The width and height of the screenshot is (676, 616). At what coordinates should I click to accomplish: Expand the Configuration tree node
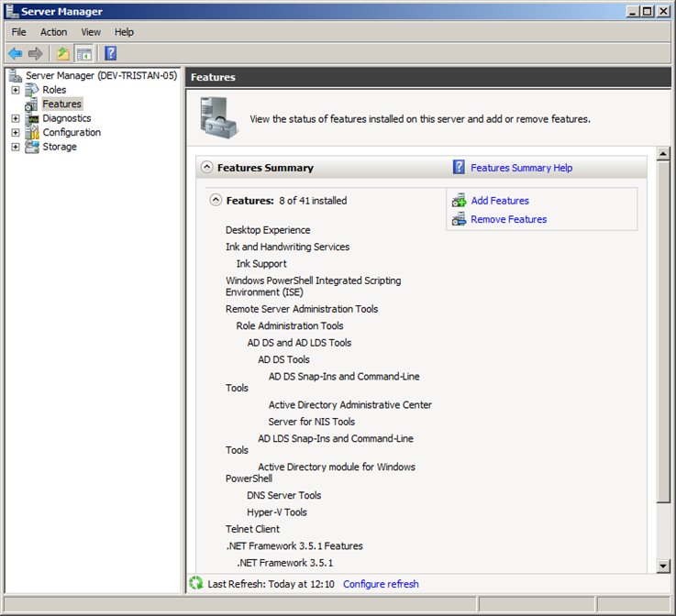(16, 132)
